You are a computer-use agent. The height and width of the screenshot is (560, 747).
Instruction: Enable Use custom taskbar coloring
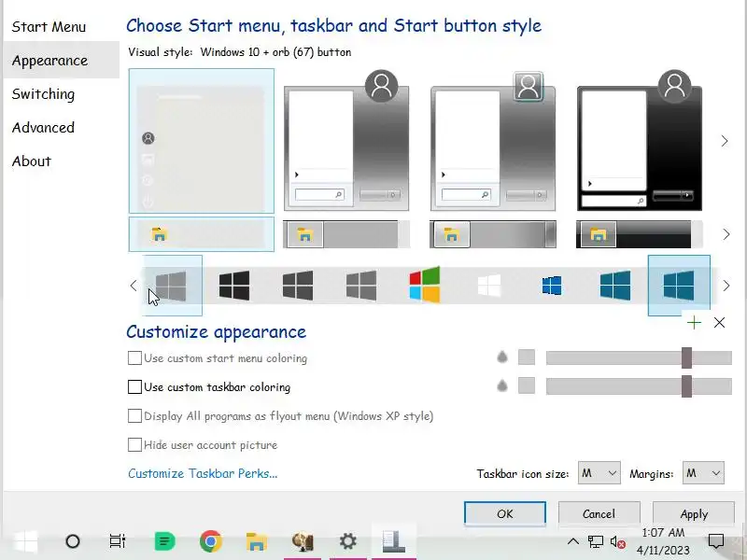pos(134,386)
